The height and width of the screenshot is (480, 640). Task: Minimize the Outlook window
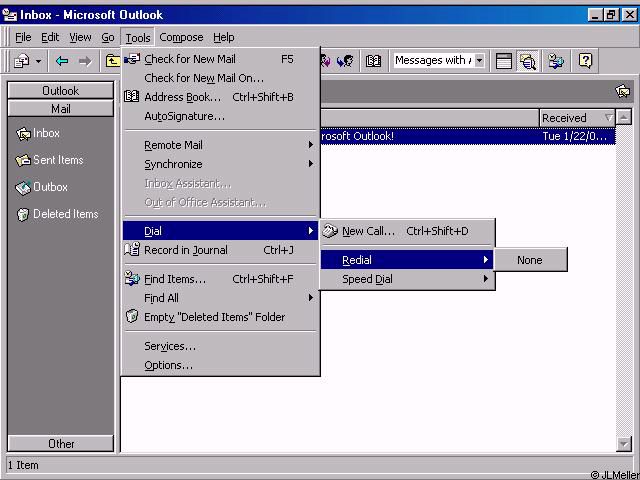tap(595, 15)
